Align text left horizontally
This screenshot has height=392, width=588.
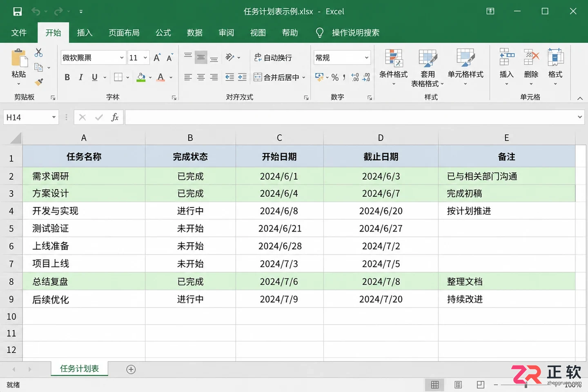point(188,77)
